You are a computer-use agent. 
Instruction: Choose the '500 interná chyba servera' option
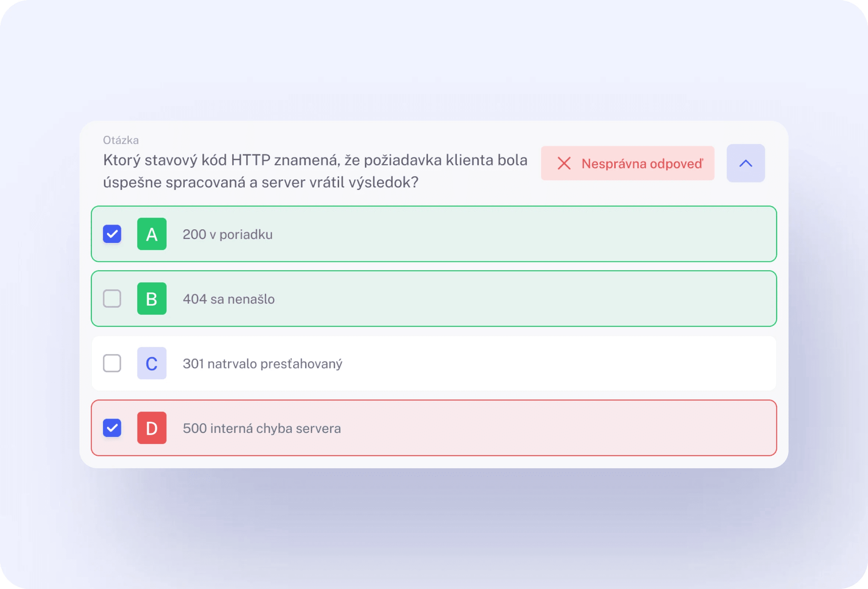262,428
